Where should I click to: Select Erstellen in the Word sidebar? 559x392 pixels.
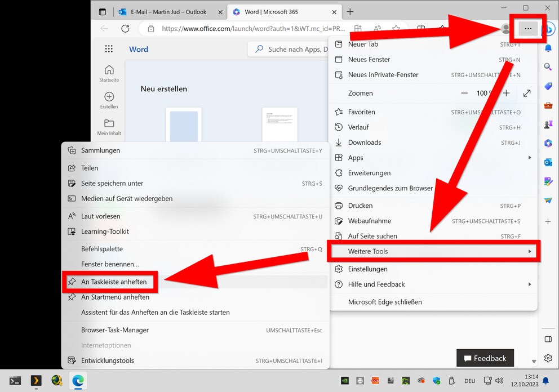[x=109, y=99]
